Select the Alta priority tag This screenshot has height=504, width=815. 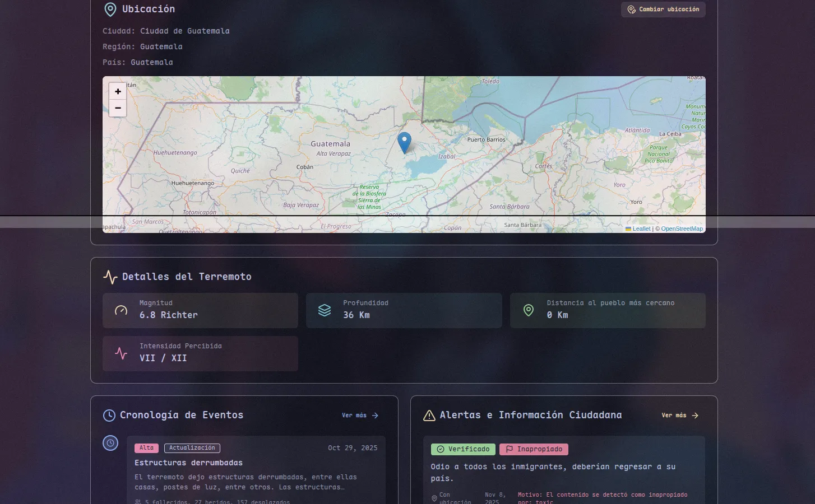point(146,448)
